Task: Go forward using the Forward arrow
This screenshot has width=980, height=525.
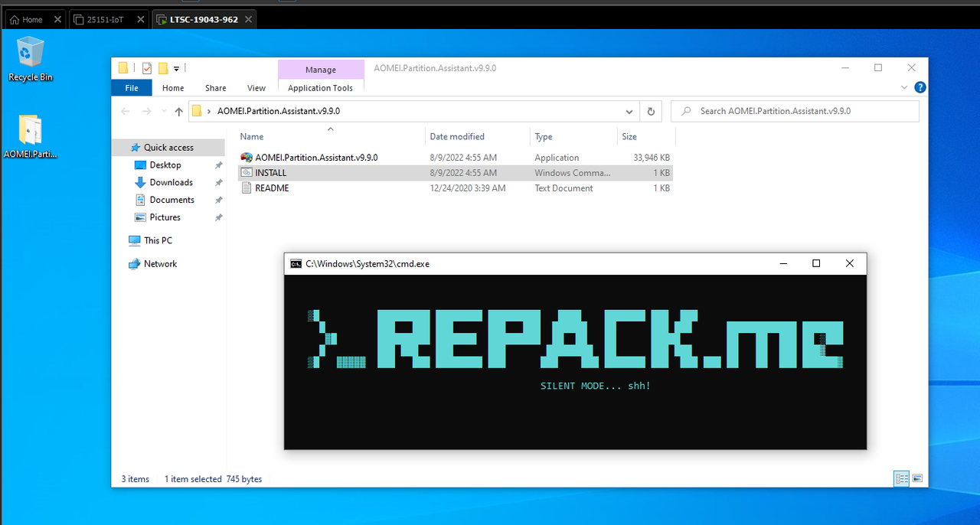Action: [147, 112]
